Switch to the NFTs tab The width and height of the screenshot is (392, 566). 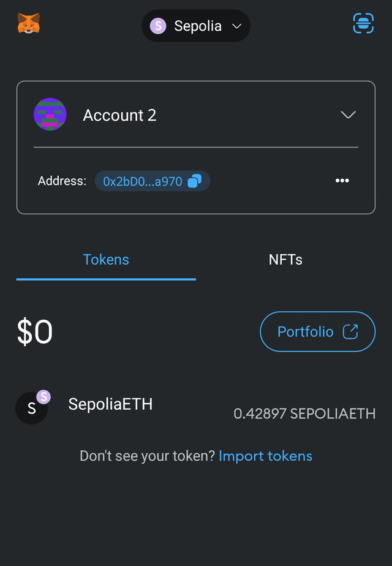click(x=285, y=260)
